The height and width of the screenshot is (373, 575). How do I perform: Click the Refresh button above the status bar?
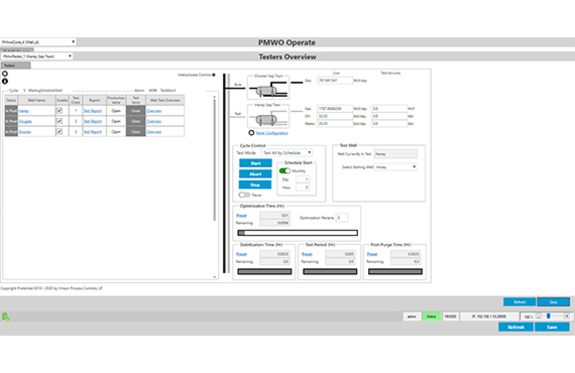coord(520,302)
